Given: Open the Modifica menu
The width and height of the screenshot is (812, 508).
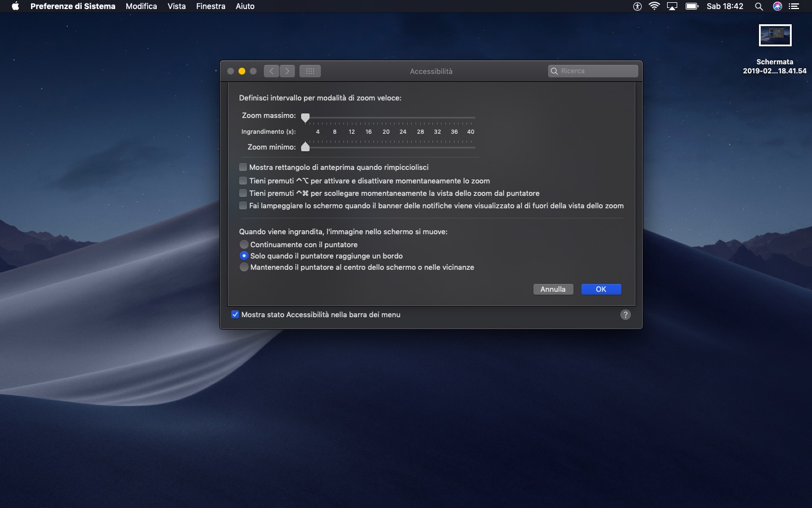Looking at the screenshot, I should pyautogui.click(x=142, y=6).
